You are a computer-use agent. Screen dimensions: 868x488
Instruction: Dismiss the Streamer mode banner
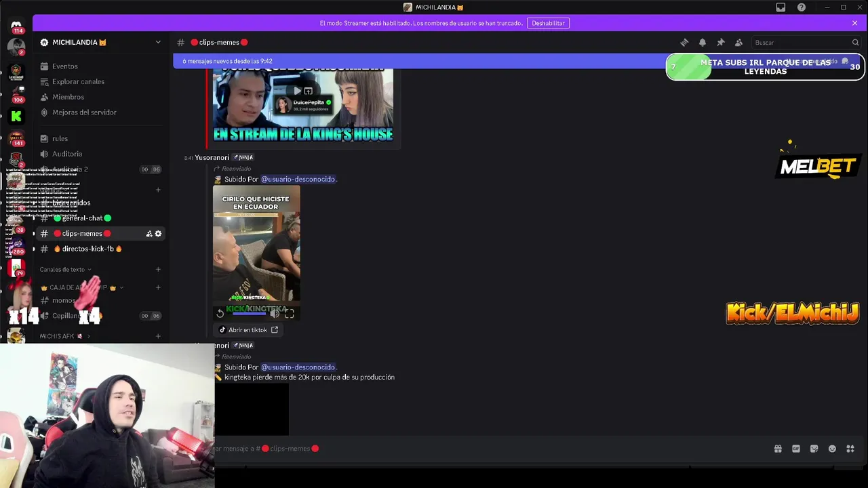pyautogui.click(x=855, y=23)
